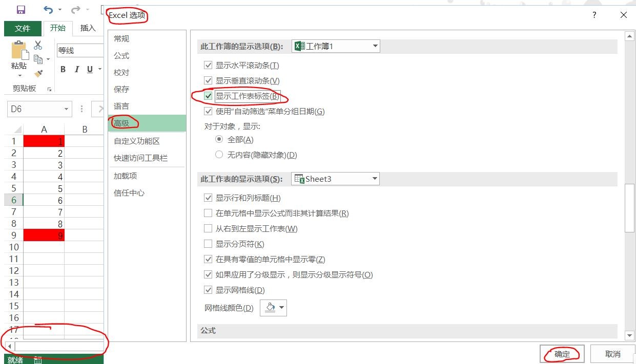Uncheck 显示工作表标签 checkbox

point(208,96)
